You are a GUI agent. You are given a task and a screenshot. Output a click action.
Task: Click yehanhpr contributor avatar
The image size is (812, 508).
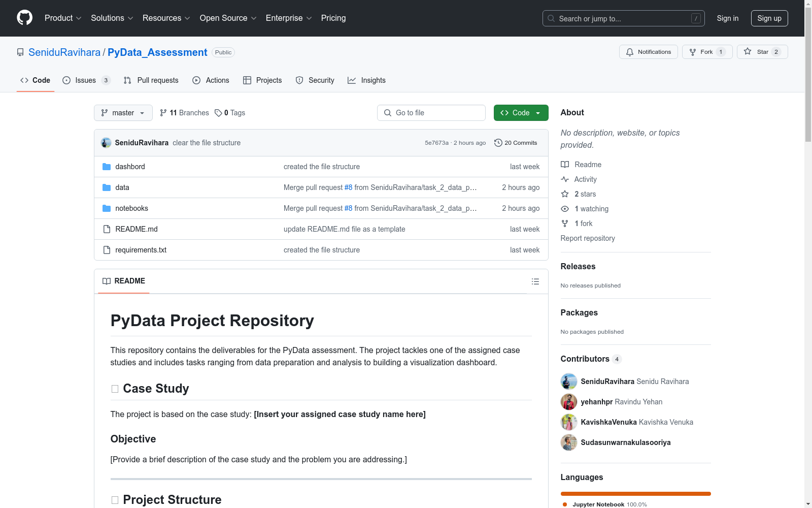tap(569, 402)
